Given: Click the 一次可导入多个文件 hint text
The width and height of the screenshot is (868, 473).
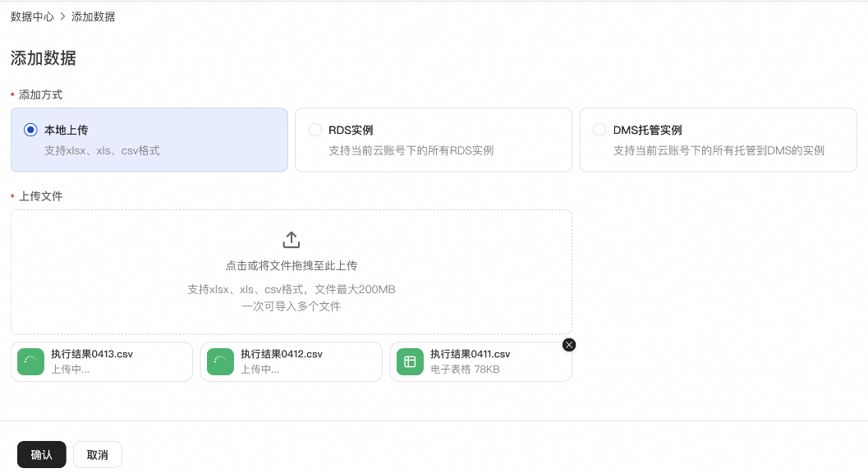Looking at the screenshot, I should point(292,306).
